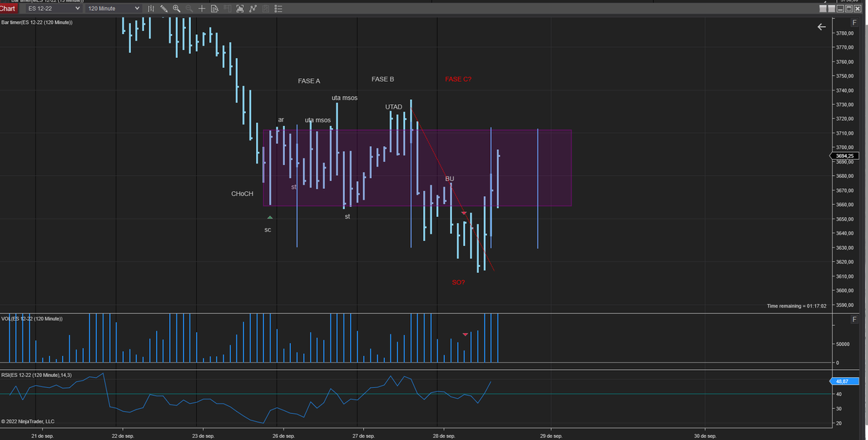Select the FASE A text label
This screenshot has width=868, height=440.
[309, 81]
